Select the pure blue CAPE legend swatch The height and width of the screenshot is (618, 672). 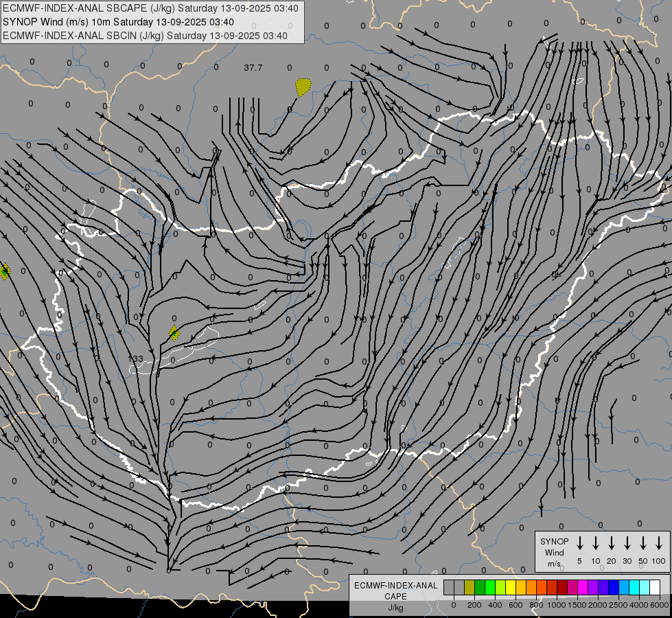click(614, 587)
